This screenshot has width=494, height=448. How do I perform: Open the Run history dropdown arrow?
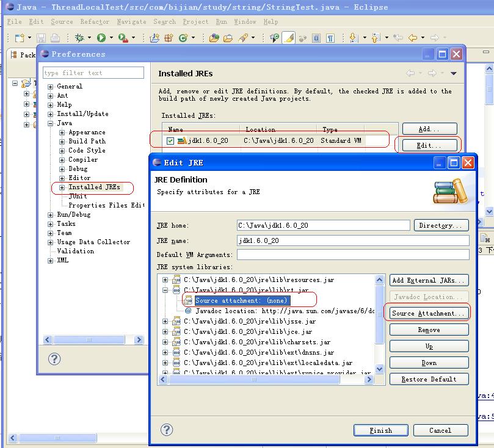[111, 38]
